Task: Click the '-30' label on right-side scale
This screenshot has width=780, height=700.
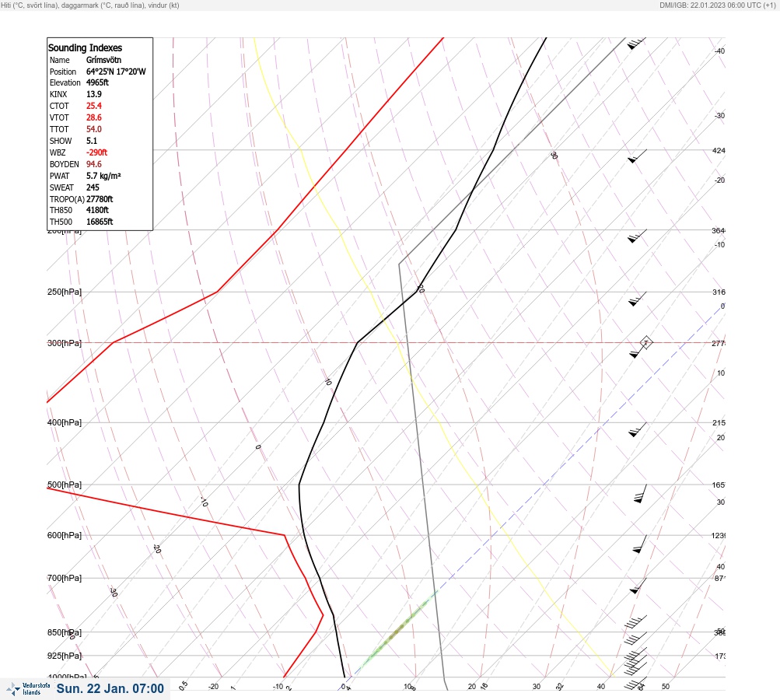Action: tap(720, 115)
